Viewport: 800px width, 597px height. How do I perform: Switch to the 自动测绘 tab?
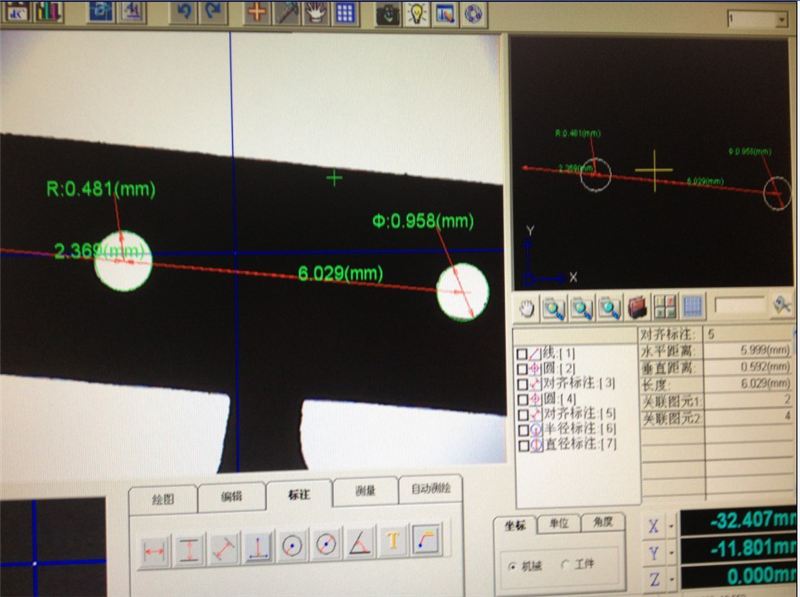pos(431,489)
